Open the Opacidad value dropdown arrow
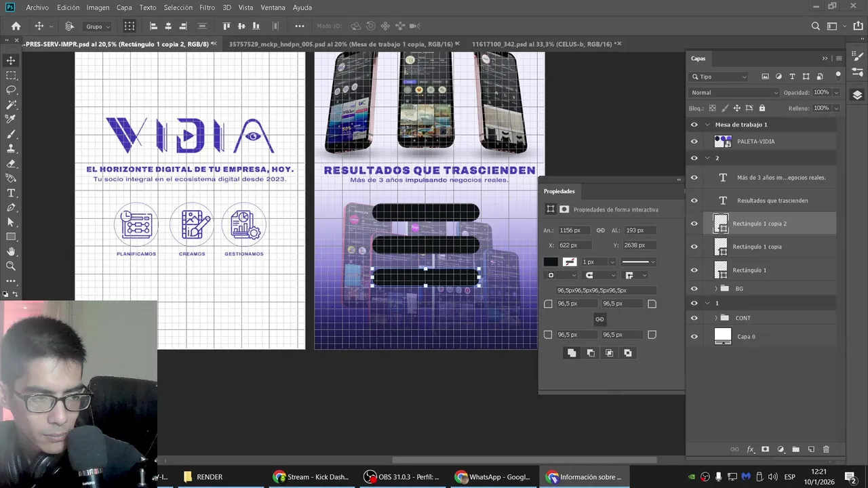The height and width of the screenshot is (488, 868). click(x=836, y=92)
